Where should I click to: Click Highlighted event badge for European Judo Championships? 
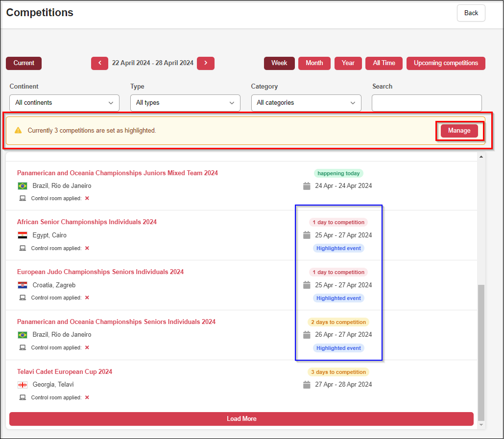coord(338,299)
